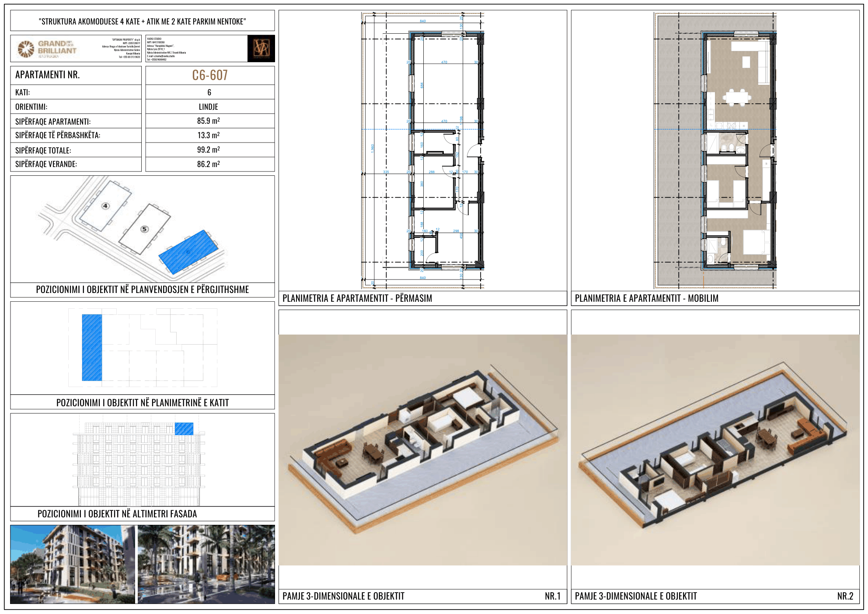Click the apartment area 85.9 m²
Viewport: 868px width, 614px height.
(209, 121)
